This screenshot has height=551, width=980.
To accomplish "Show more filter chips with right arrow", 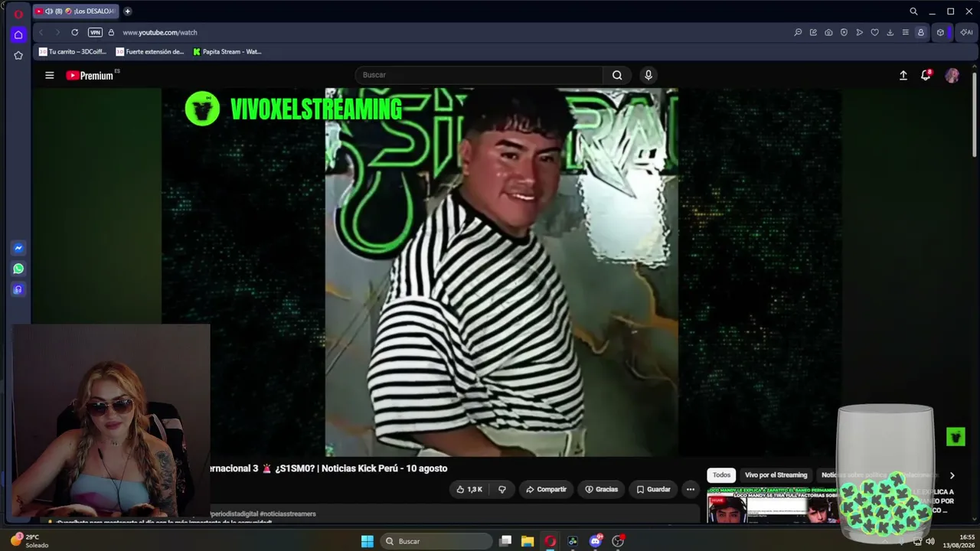I will [x=952, y=475].
